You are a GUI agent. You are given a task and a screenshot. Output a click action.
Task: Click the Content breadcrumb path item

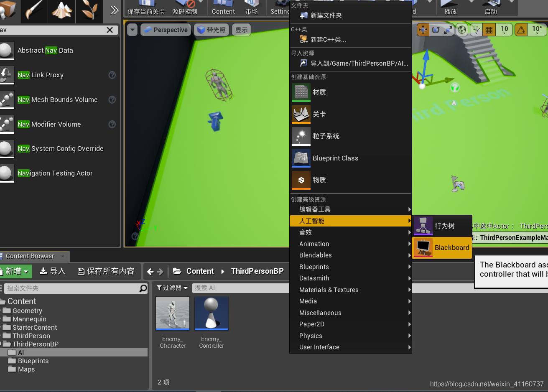[x=200, y=271]
